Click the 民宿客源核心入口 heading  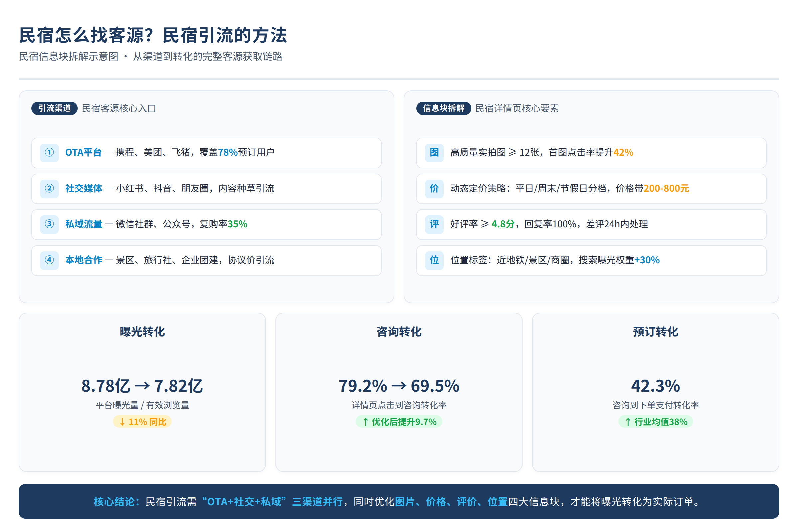pyautogui.click(x=119, y=109)
